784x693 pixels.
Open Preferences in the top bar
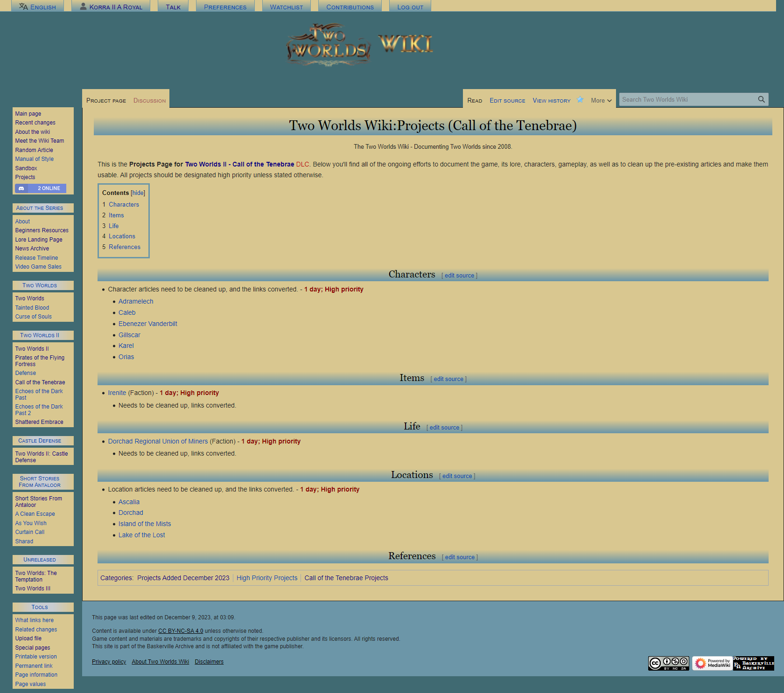225,7
